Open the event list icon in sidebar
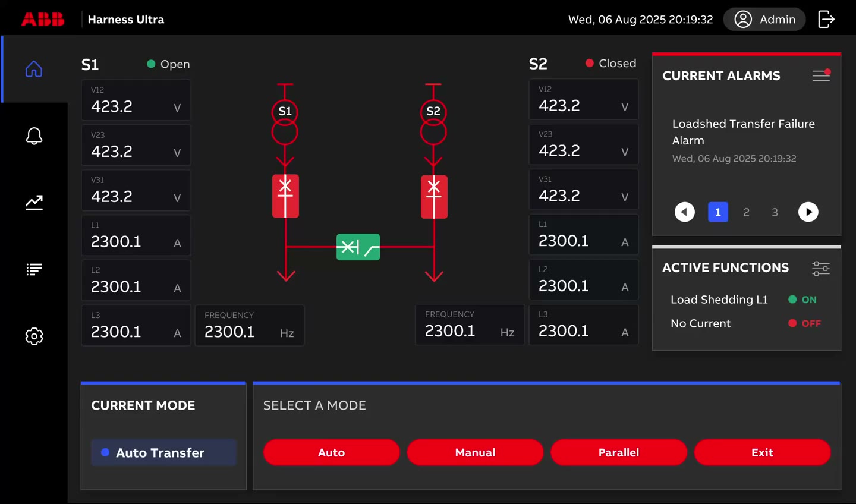Image resolution: width=856 pixels, height=504 pixels. pos(34,269)
